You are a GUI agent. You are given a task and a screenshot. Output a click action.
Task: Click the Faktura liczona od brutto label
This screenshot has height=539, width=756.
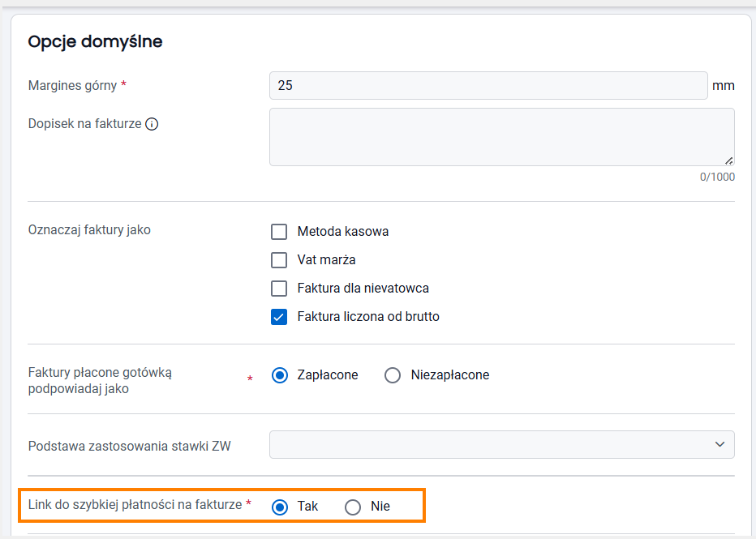tap(368, 317)
